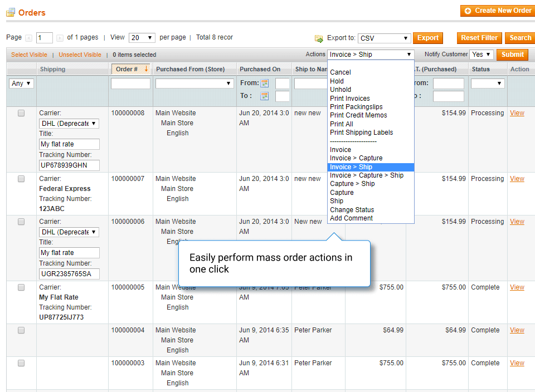Click the Reset Filter button

pos(479,38)
